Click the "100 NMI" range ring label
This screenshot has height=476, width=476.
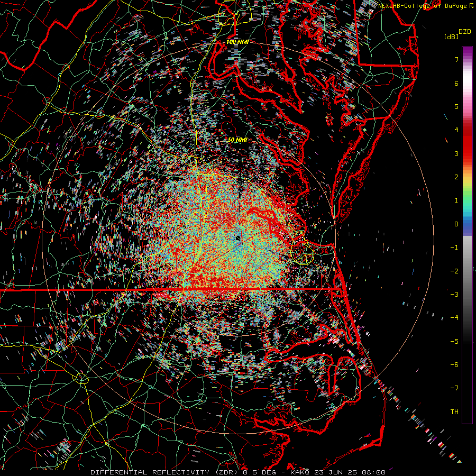coord(237,42)
